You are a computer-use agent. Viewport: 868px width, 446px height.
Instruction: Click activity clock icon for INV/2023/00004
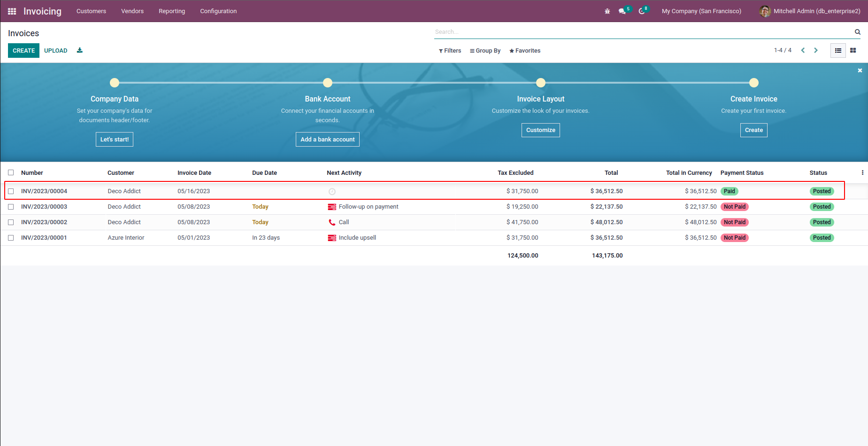(332, 191)
